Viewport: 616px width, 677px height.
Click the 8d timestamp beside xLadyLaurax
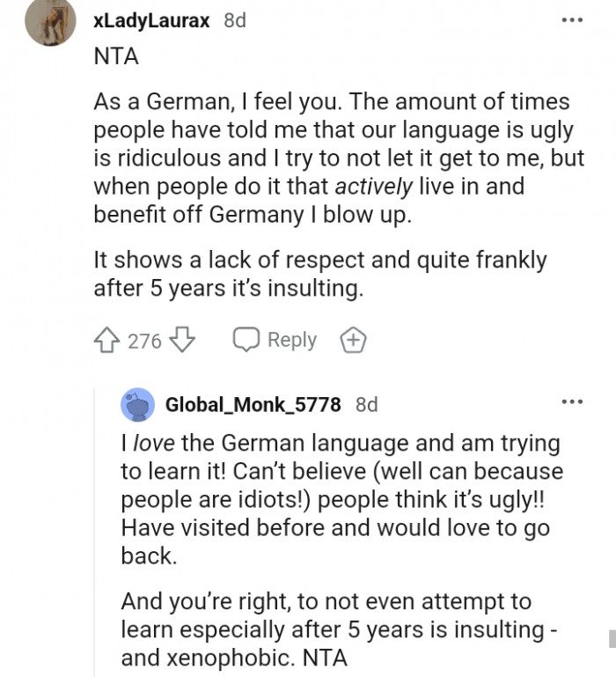(235, 21)
